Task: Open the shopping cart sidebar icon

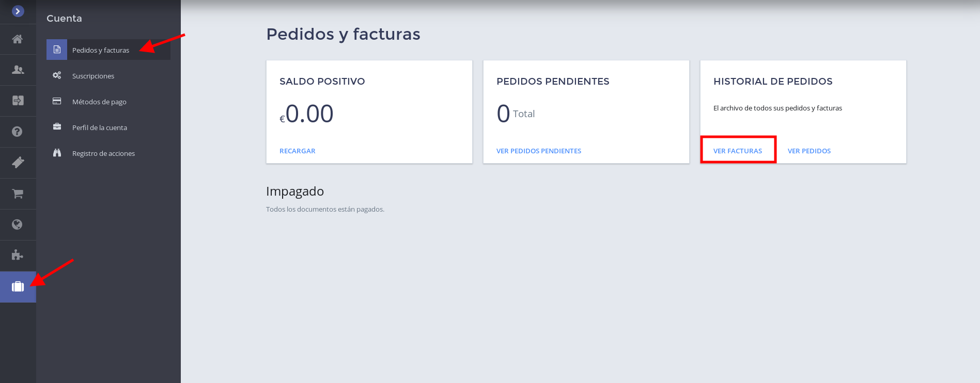Action: 18,194
